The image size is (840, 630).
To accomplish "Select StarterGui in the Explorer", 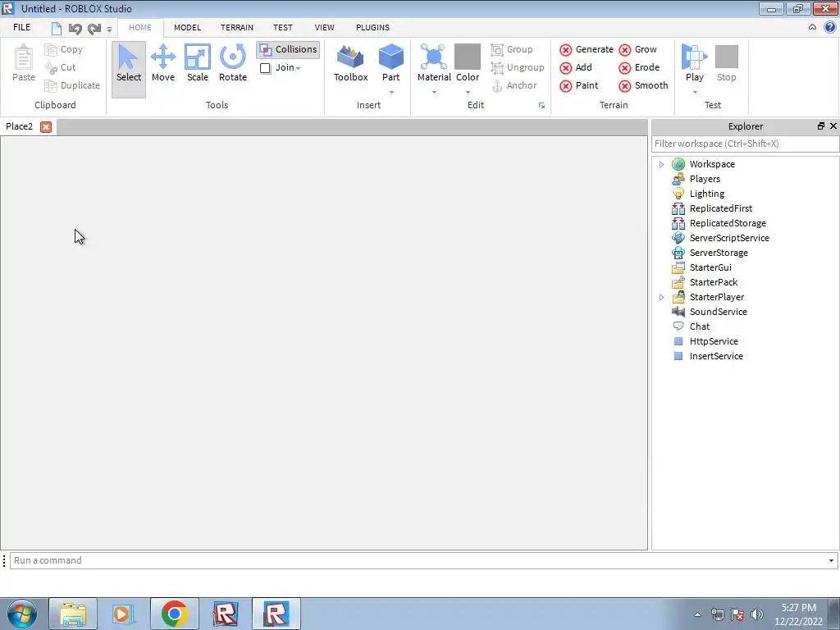I will 710,267.
